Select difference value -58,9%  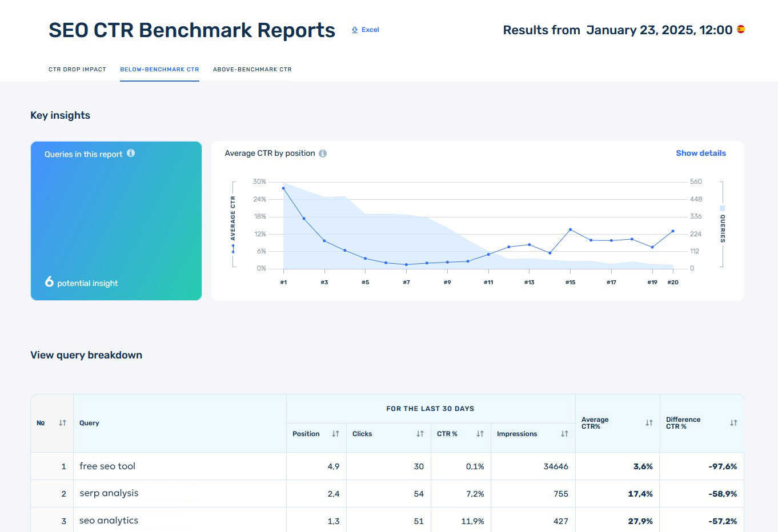coord(723,494)
